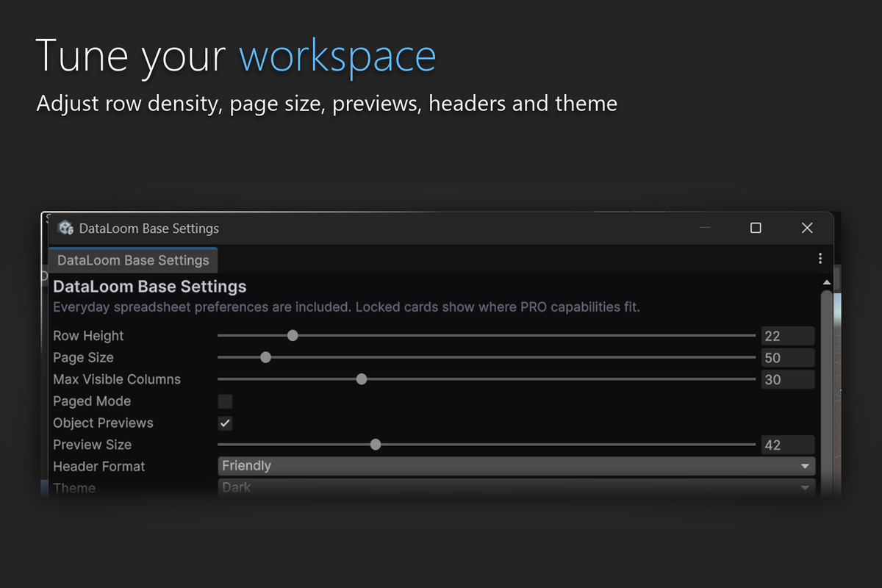Click the scrollbar up arrow
The width and height of the screenshot is (882, 588).
pos(827,282)
